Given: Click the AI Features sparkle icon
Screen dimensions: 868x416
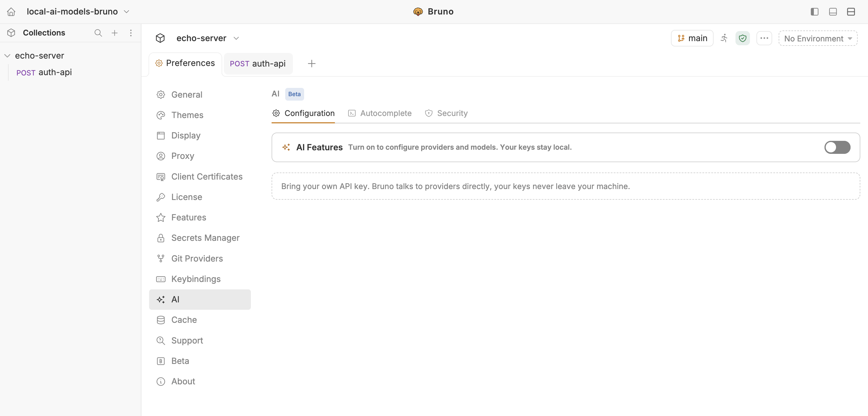Looking at the screenshot, I should 286,147.
